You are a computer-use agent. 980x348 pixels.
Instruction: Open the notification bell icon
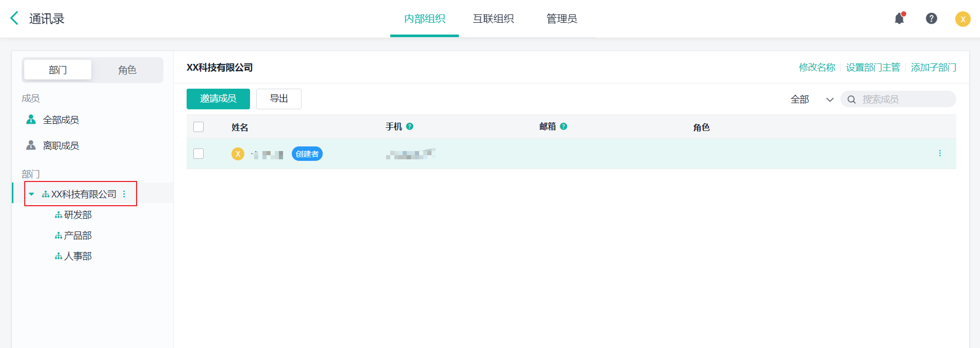point(899,19)
